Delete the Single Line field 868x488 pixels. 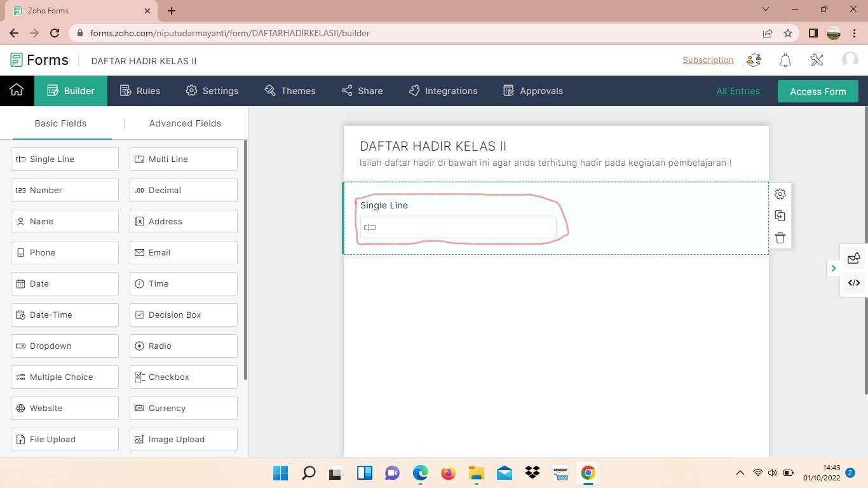pyautogui.click(x=780, y=238)
